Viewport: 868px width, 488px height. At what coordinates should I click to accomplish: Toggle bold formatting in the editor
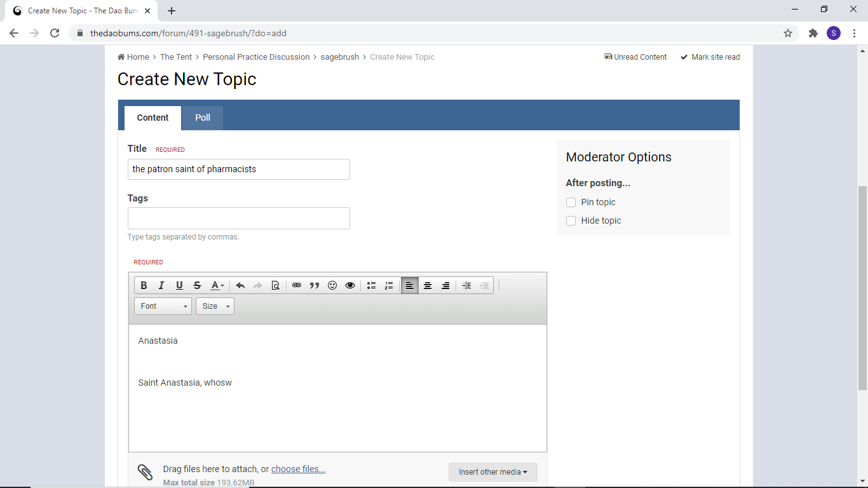point(144,285)
